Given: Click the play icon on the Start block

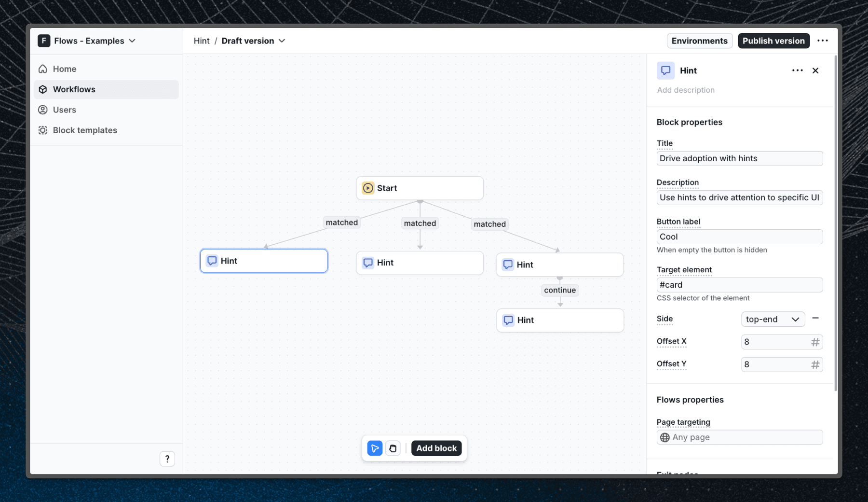Looking at the screenshot, I should click(368, 188).
